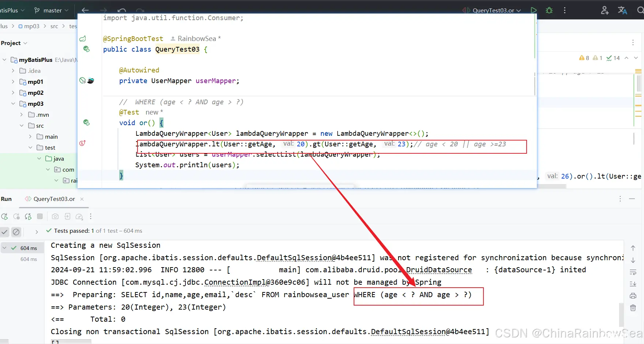
Task: Click the run gutter icon beside void or()
Action: (87, 123)
